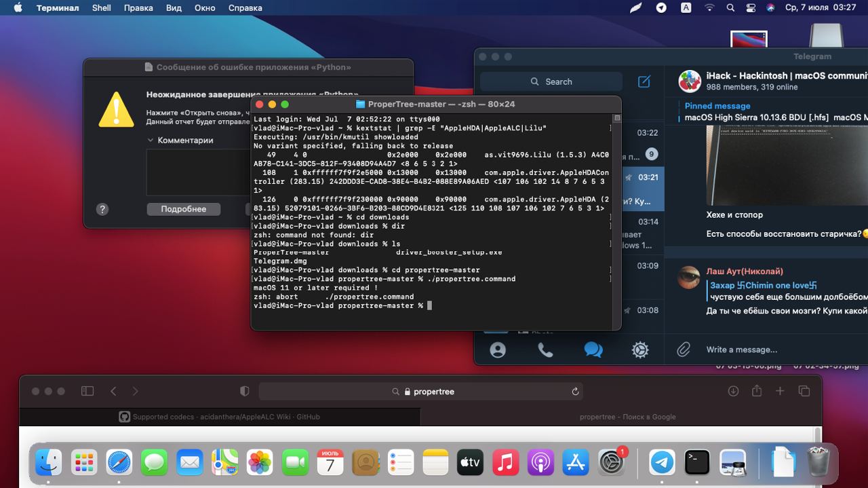Open Podcasts app in the Dock
The width and height of the screenshot is (868, 488).
[540, 463]
